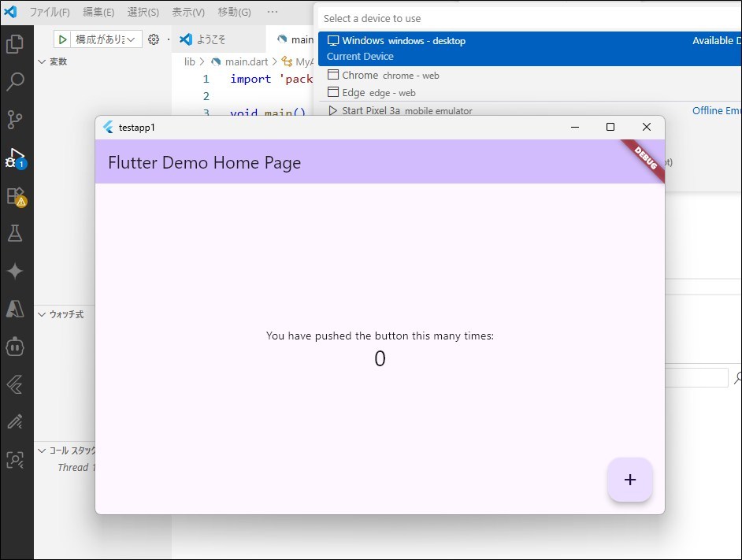Image resolution: width=742 pixels, height=560 pixels.
Task: Open debug configuration dropdown
Action: tap(106, 39)
